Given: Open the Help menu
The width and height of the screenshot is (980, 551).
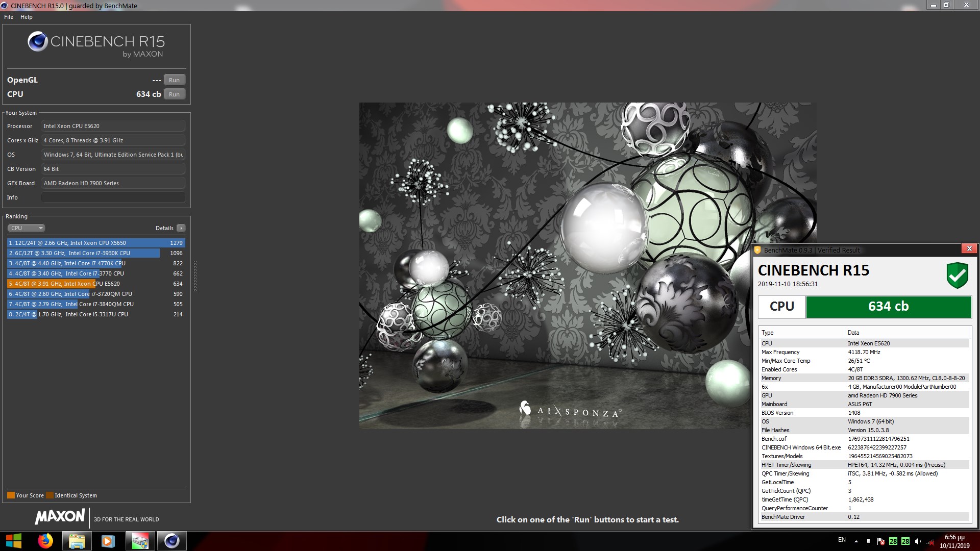Looking at the screenshot, I should [27, 17].
